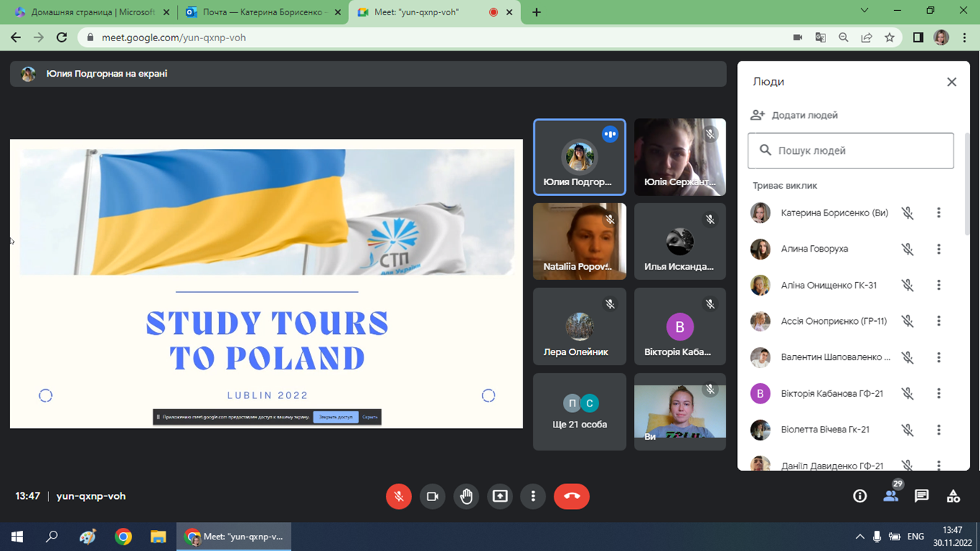Open more options in call controls
This screenshot has width=980, height=551.
[x=533, y=496]
